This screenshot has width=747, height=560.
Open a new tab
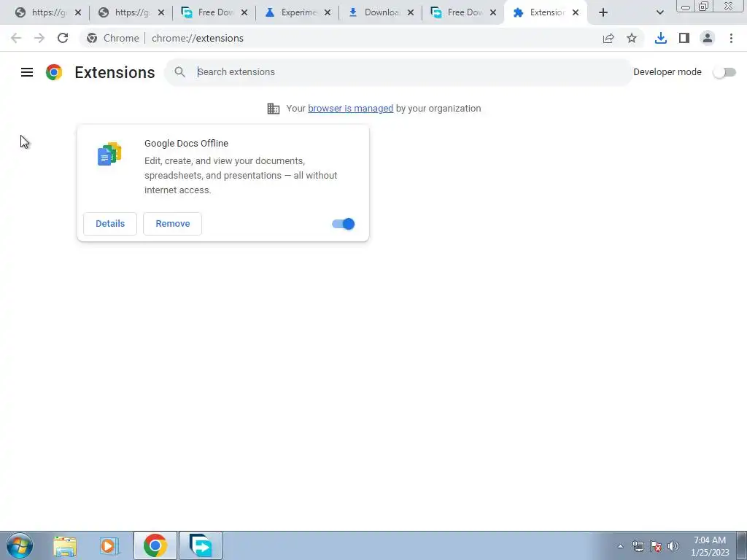[603, 12]
